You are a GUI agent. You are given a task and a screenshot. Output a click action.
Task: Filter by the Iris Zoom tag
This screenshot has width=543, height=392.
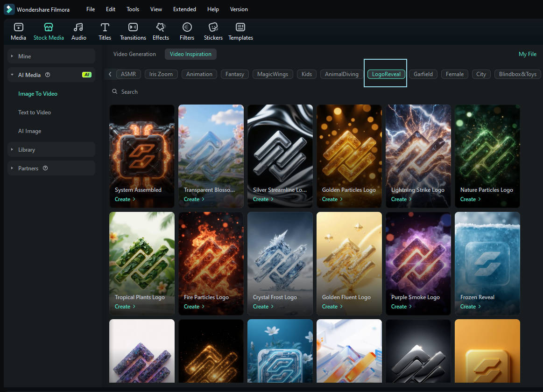tap(161, 74)
